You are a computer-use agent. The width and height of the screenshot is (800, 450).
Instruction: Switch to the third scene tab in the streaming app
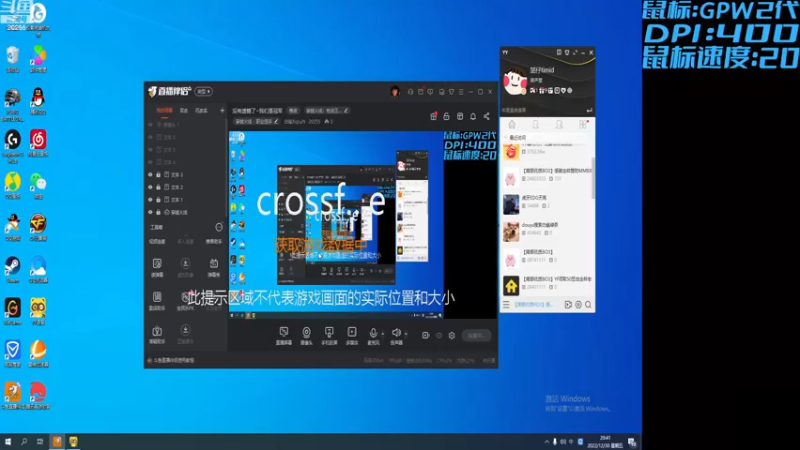(x=202, y=110)
